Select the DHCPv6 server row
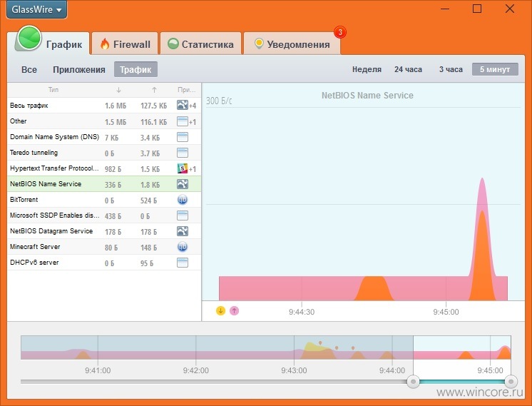Viewport: 532px width, 406px height. [104, 263]
